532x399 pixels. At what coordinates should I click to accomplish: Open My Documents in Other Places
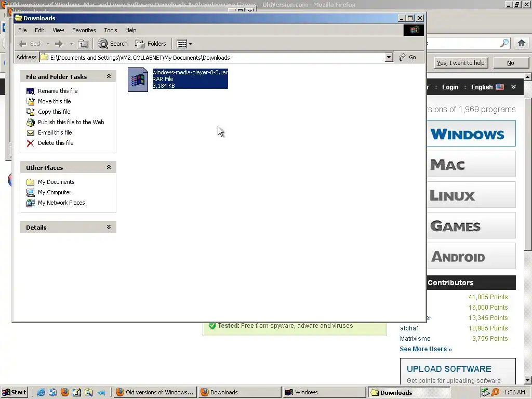click(x=56, y=182)
